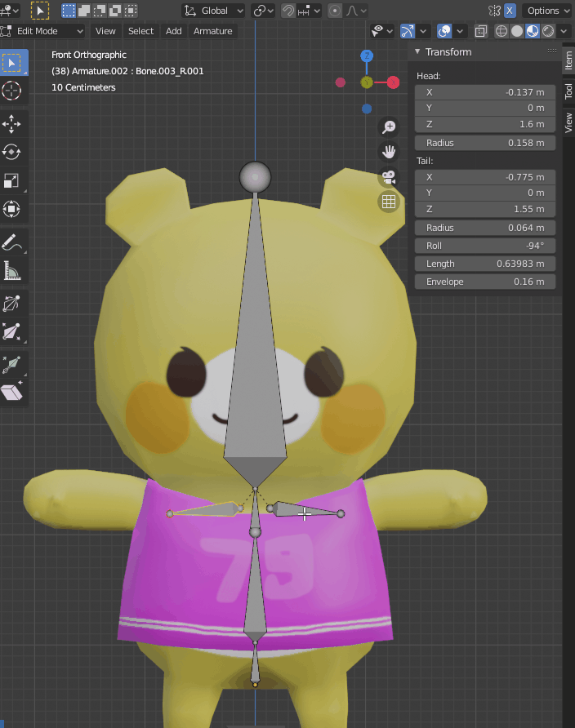This screenshot has width=575, height=728.
Task: Open the Global transform orientation dropdown
Action: click(214, 11)
